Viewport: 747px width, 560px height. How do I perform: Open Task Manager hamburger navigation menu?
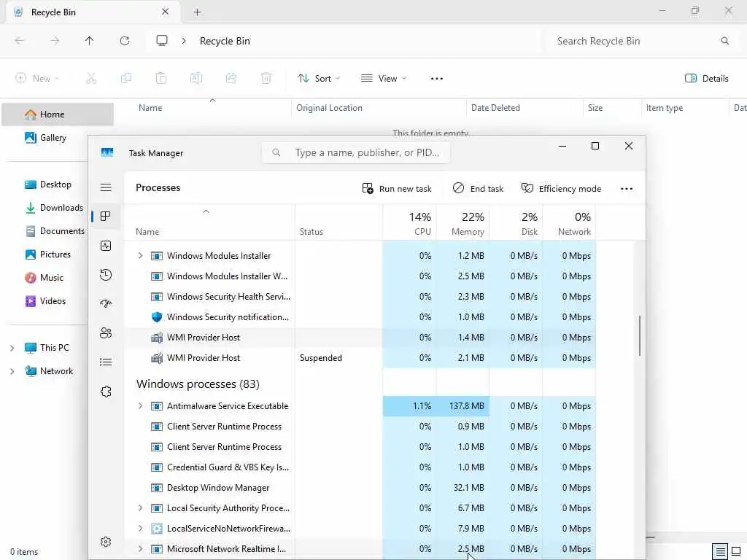(106, 187)
